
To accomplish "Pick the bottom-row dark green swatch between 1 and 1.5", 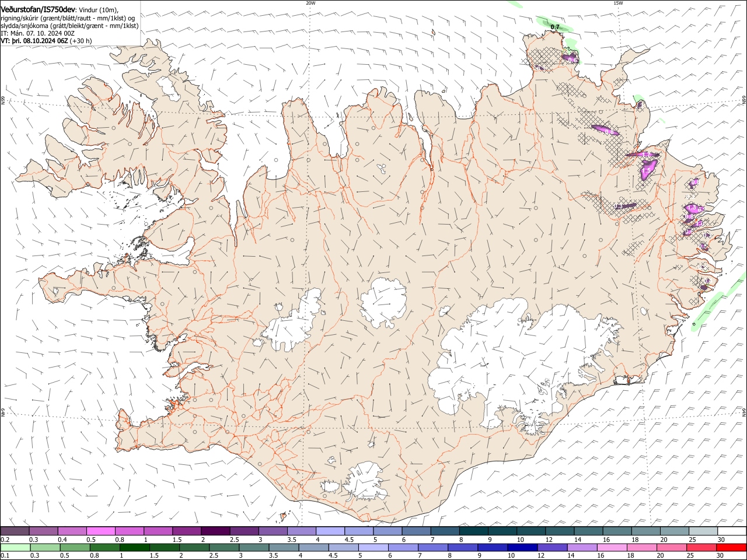I will [x=134, y=548].
